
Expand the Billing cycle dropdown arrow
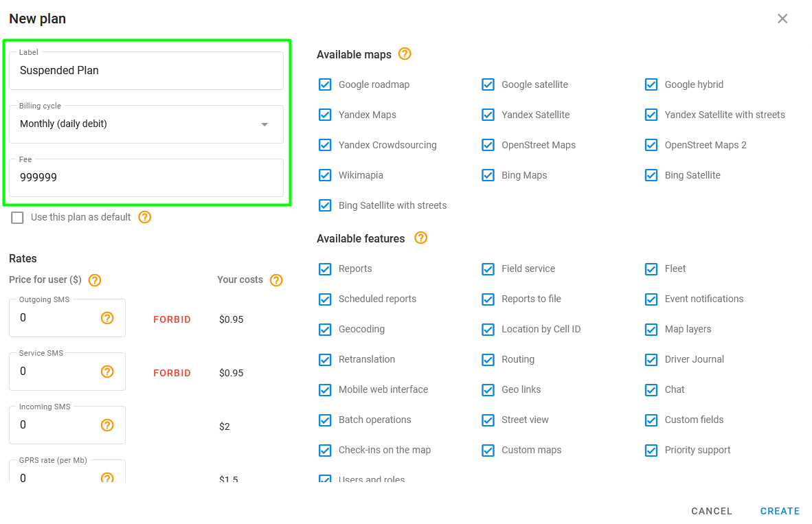coord(264,124)
